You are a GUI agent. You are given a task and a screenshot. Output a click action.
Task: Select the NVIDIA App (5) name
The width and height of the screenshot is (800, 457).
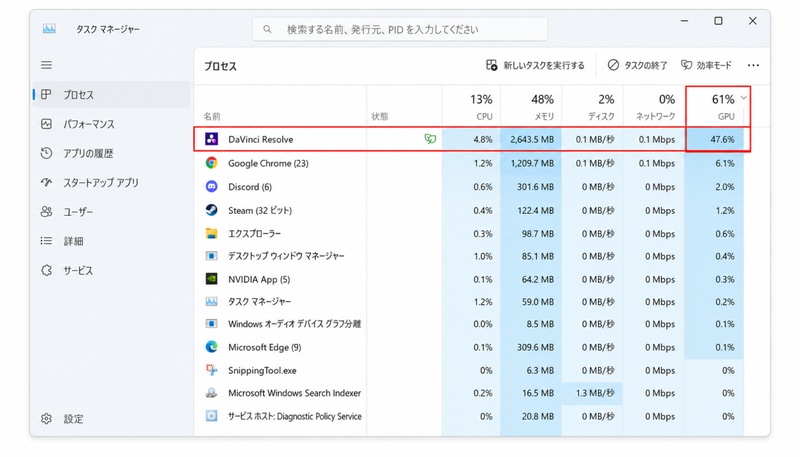pos(259,279)
